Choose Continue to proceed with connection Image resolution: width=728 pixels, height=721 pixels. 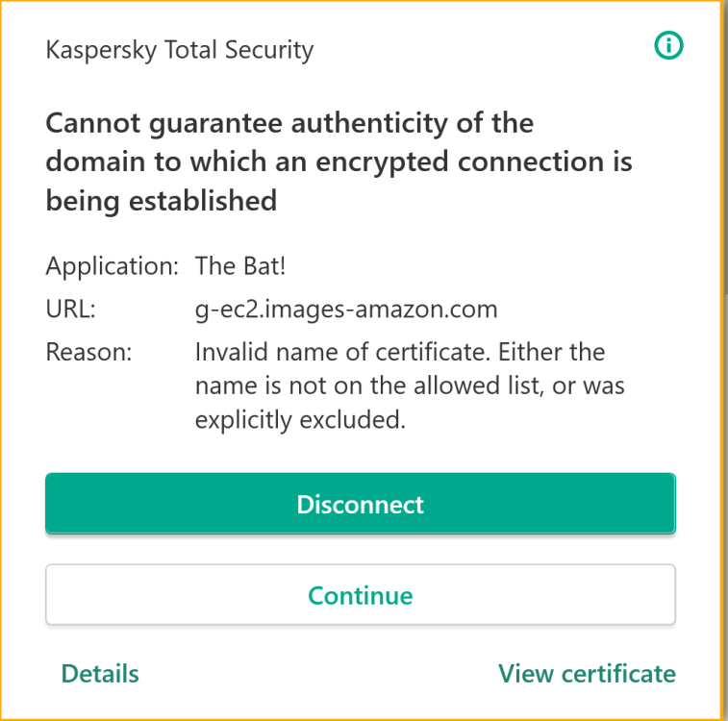point(360,595)
